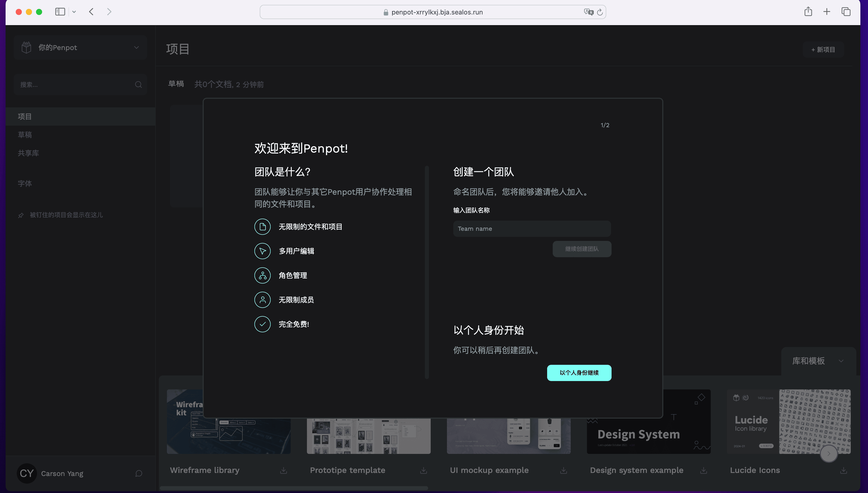This screenshot has width=868, height=493.
Task: Click the 欢迎来到Penpot! heading
Action: coord(301,148)
